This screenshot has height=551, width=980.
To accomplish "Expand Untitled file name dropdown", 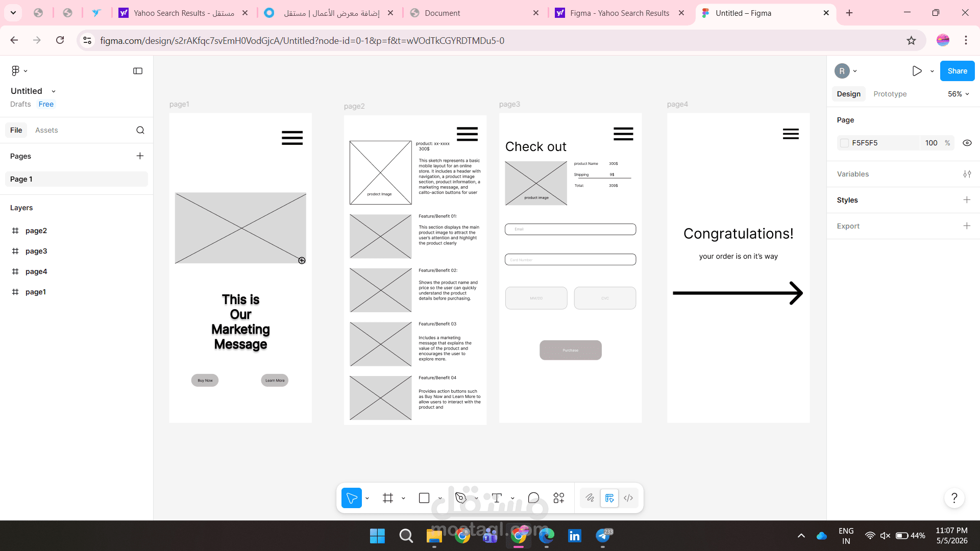I will tap(54, 91).
